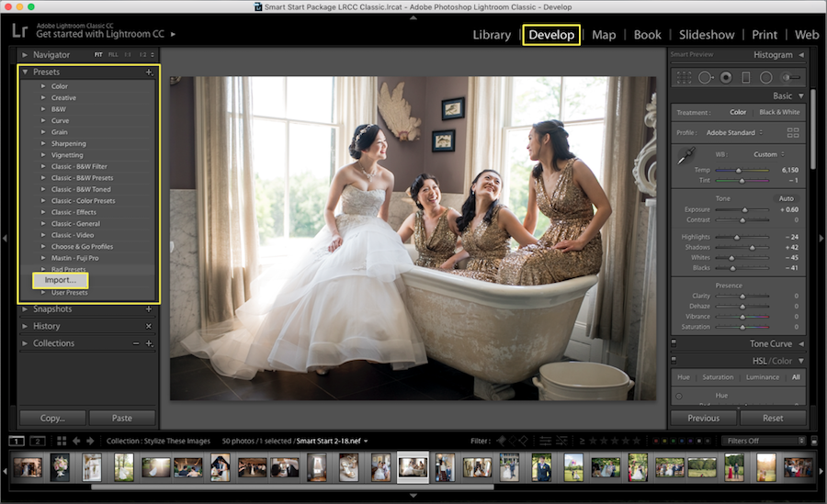Viewport: 827px width, 504px height.
Task: Open the profile browser grid icon
Action: [x=792, y=133]
